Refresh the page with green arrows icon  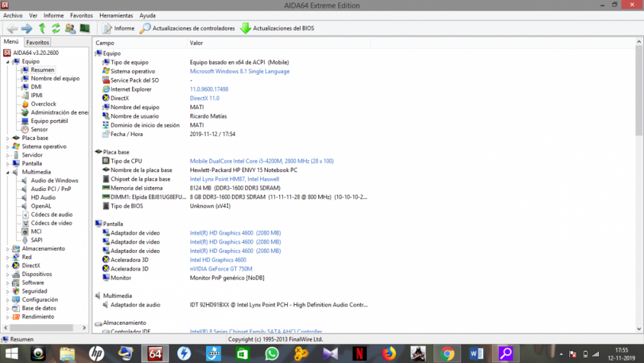(x=56, y=28)
